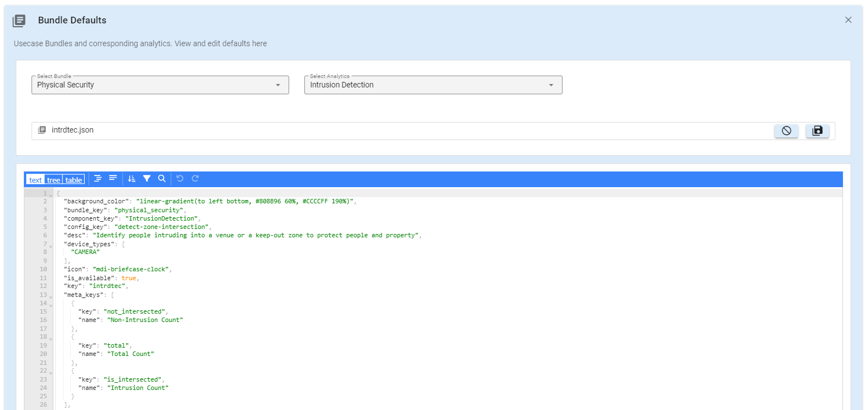
Task: Collapse the root object fold arrow at line 1
Action: tap(51, 195)
